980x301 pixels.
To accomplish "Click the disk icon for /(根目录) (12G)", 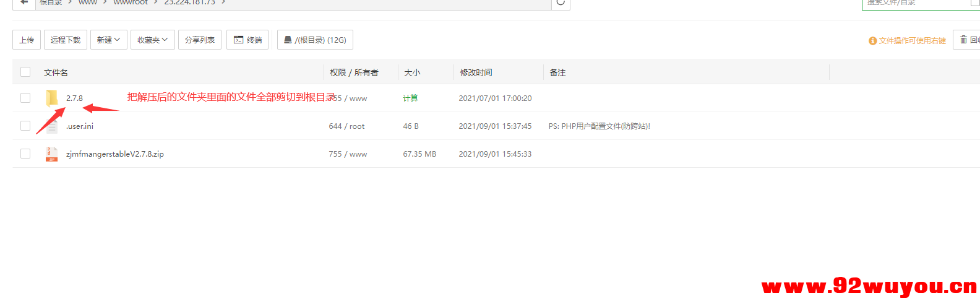I will (288, 40).
